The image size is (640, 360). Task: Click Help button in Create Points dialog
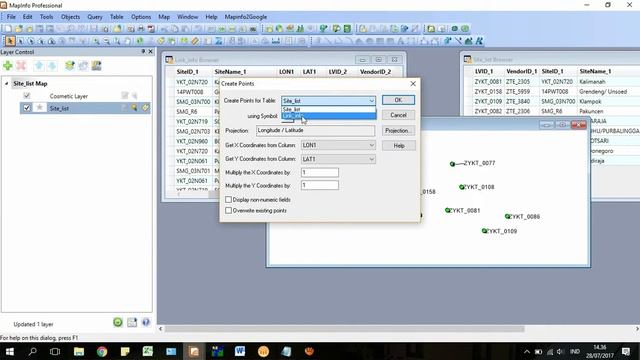tap(398, 146)
